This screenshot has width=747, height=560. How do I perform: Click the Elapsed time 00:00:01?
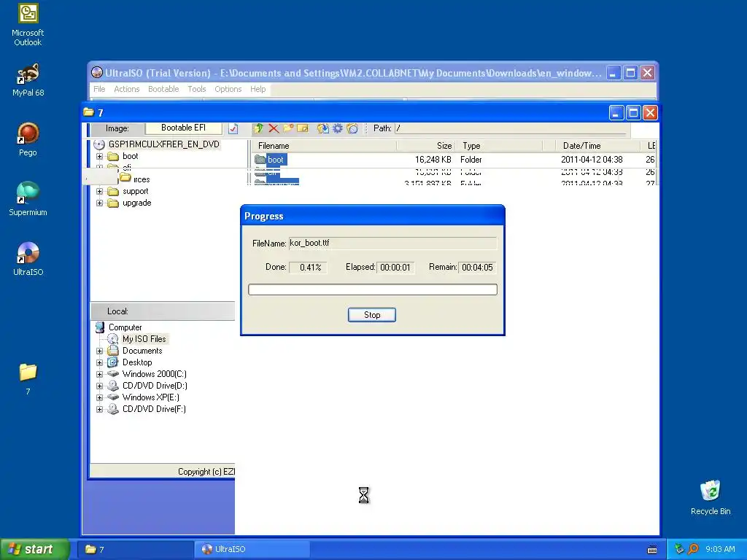pyautogui.click(x=395, y=268)
